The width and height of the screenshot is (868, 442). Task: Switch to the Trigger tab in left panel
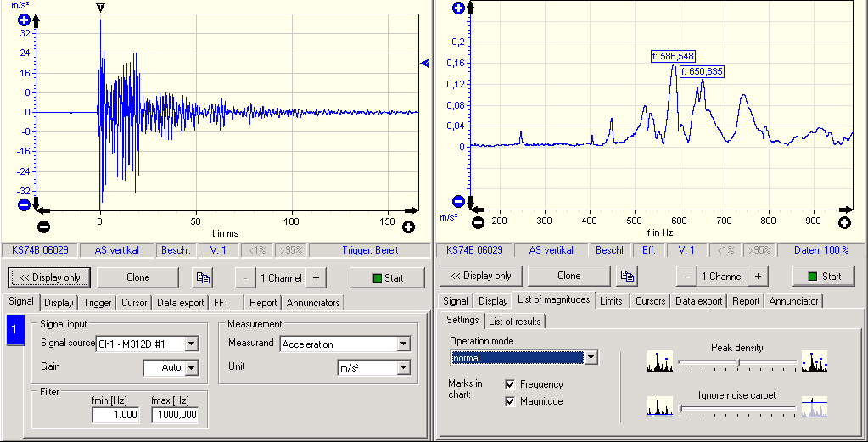[98, 303]
